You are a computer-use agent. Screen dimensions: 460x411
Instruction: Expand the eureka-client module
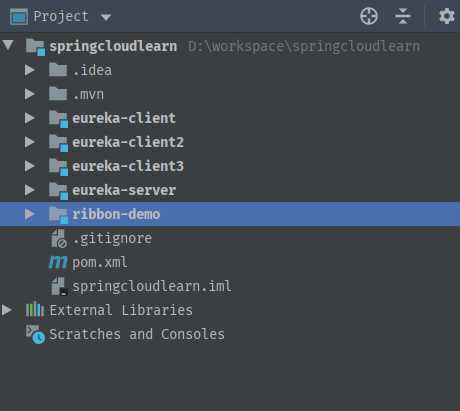(x=30, y=118)
